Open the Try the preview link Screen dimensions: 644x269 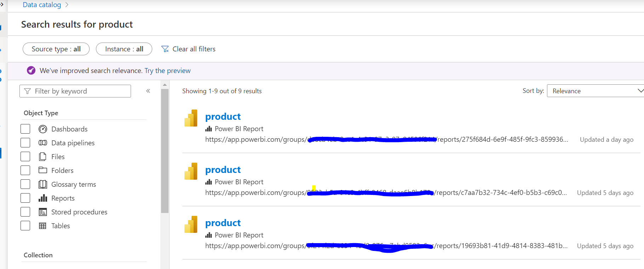pos(167,71)
